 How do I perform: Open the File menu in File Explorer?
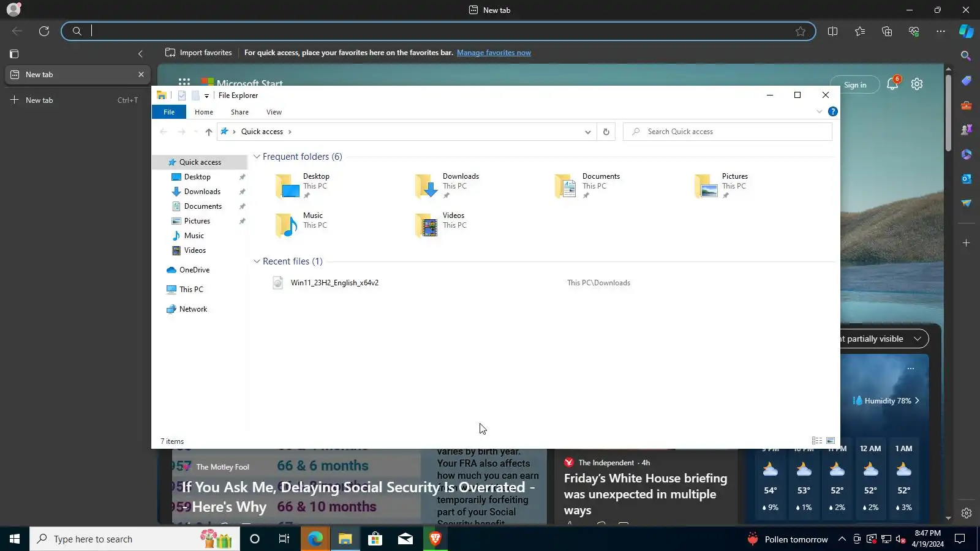(x=169, y=112)
